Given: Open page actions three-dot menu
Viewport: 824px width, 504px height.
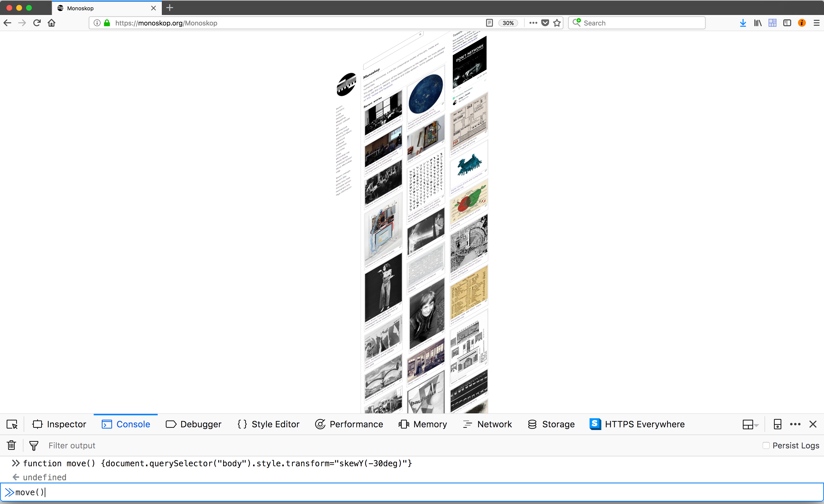Looking at the screenshot, I should point(533,23).
